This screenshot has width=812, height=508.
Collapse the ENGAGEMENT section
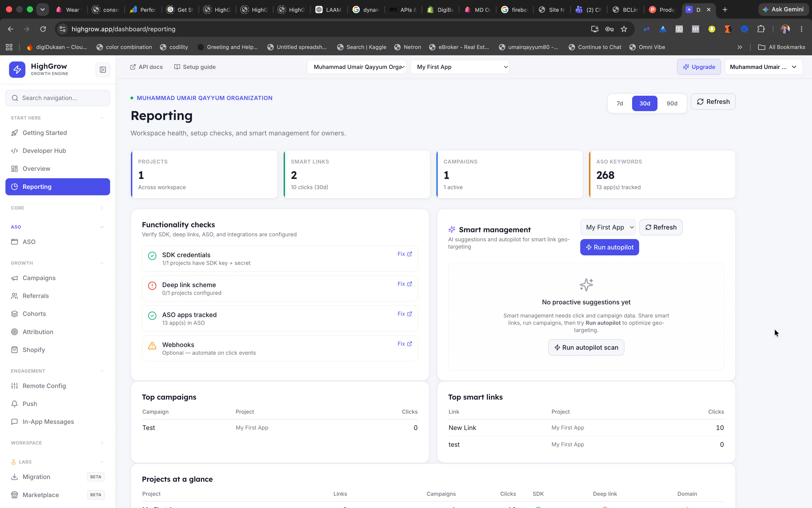click(58, 371)
